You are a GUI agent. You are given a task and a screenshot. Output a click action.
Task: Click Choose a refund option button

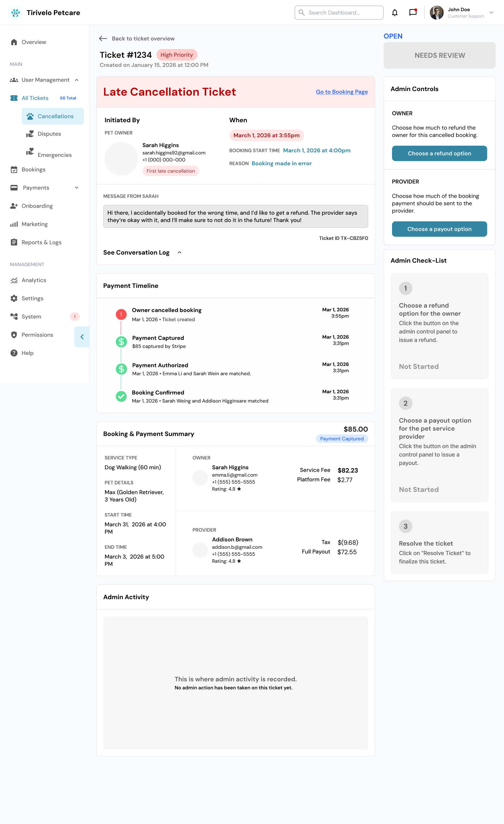click(440, 153)
